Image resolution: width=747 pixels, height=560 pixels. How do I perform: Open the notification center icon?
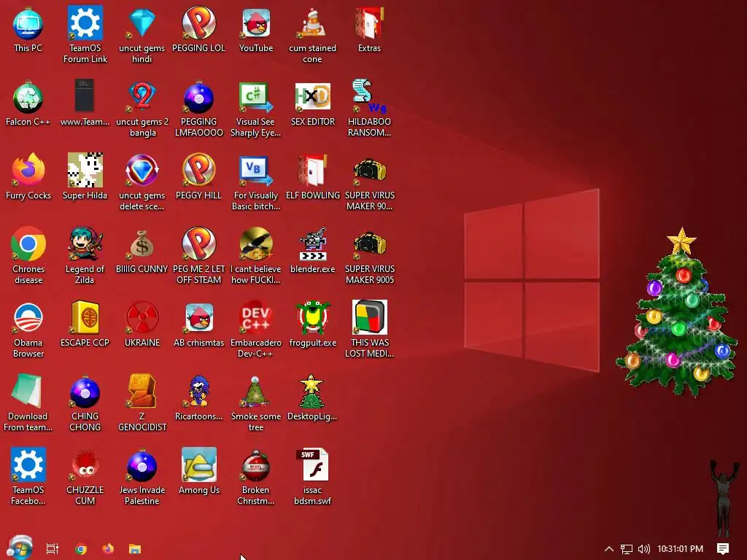pyautogui.click(x=723, y=549)
